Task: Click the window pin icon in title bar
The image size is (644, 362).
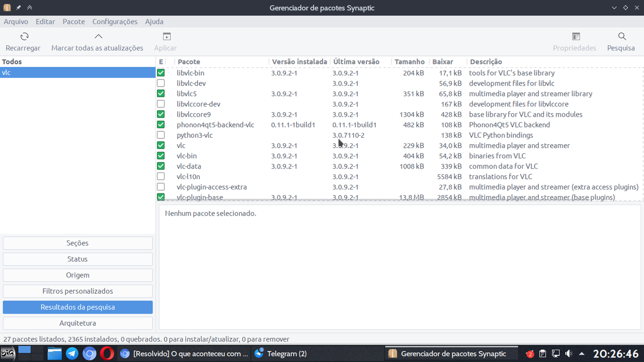Action: 19,8
